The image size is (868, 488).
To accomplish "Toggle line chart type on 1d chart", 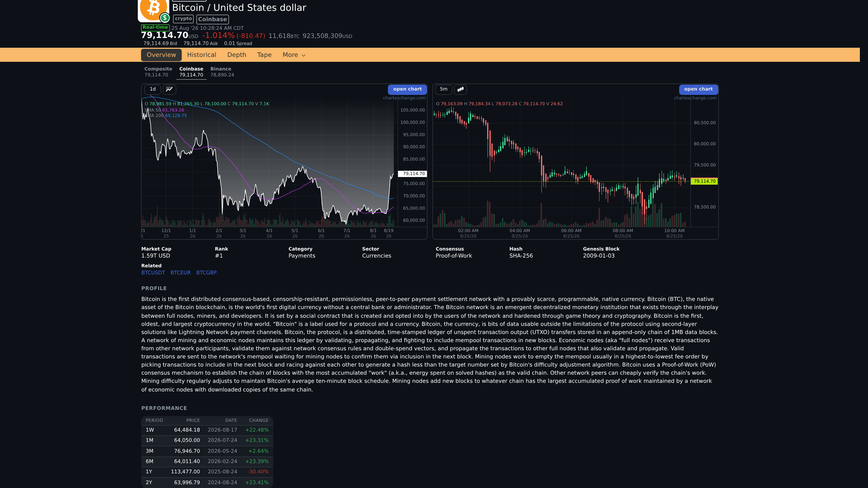I will [x=169, y=89].
